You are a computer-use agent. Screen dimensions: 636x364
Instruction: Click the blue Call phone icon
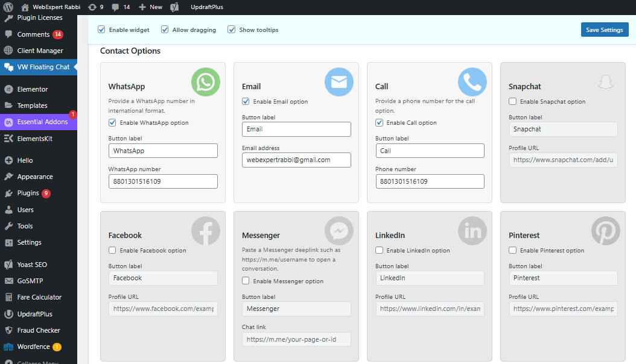pos(472,82)
